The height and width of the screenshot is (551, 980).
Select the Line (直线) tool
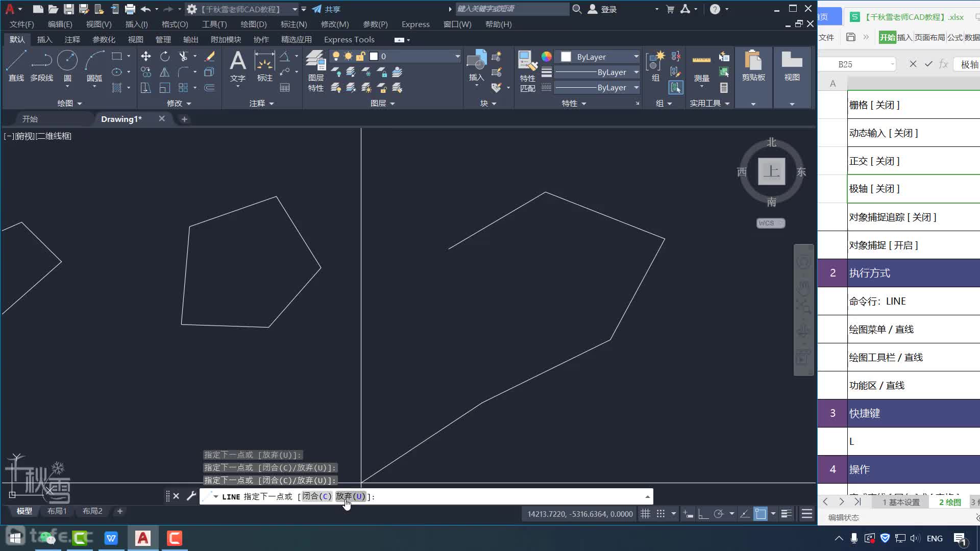(16, 66)
